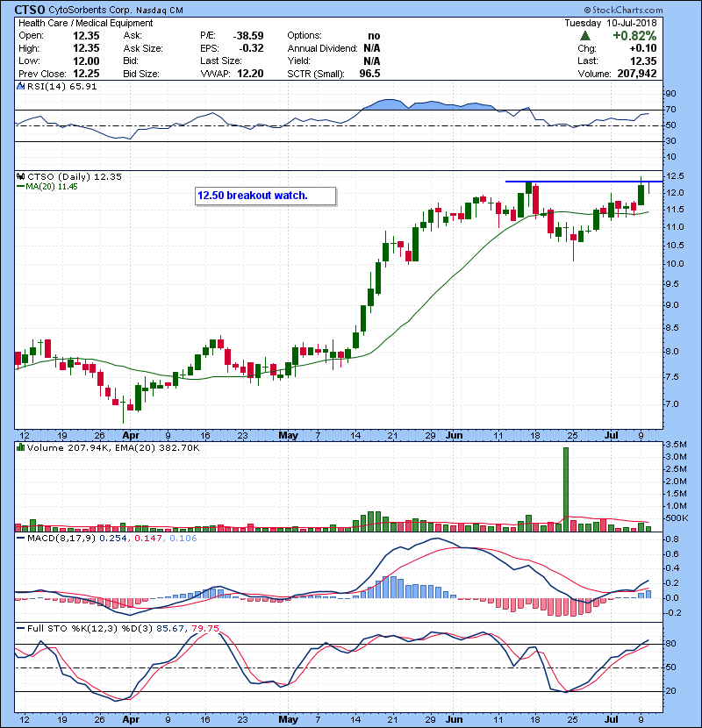Click the stochastic %D value 79.75
This screenshot has width=702, height=728.
pyautogui.click(x=204, y=628)
